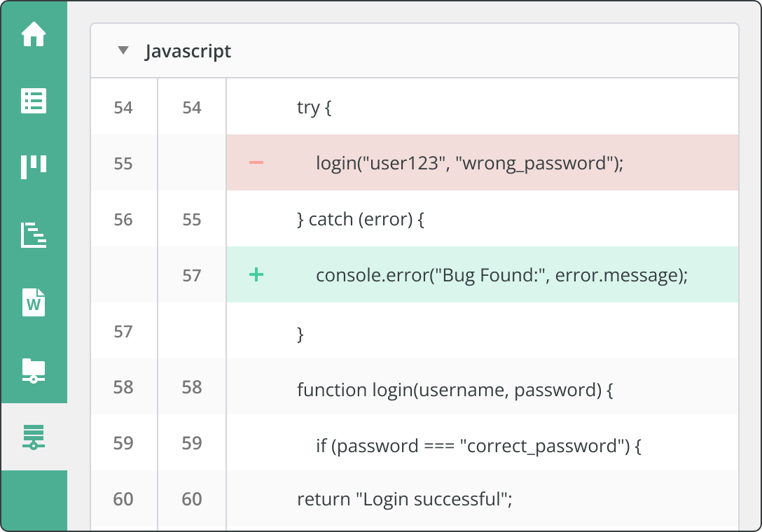The width and height of the screenshot is (762, 532).
Task: Collapse the Javascript diff section
Action: click(x=123, y=50)
